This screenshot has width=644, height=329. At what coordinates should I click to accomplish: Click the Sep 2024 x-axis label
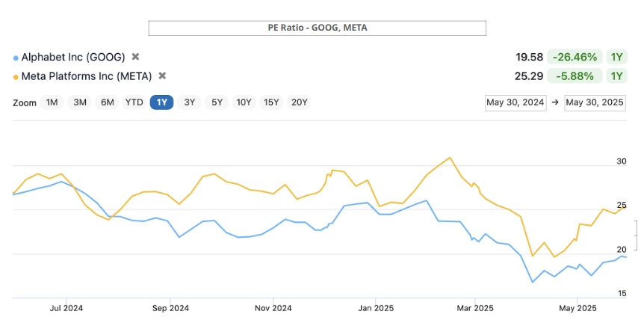pos(170,308)
